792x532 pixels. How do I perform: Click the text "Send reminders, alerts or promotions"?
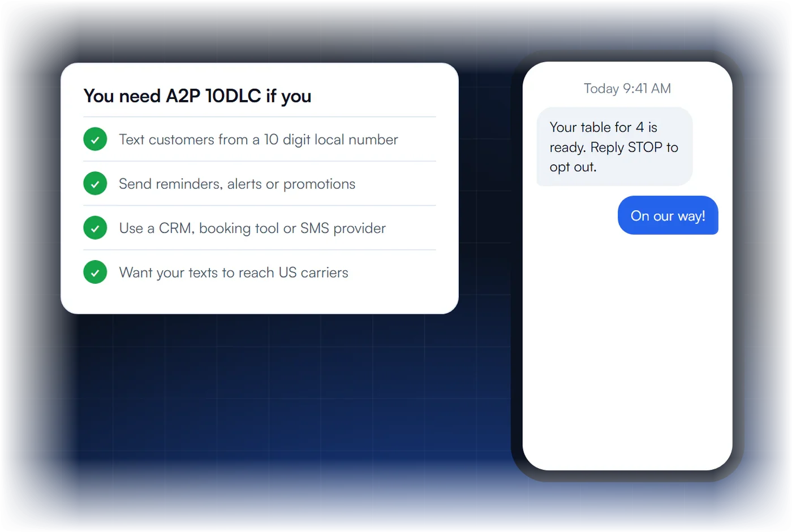tap(237, 184)
